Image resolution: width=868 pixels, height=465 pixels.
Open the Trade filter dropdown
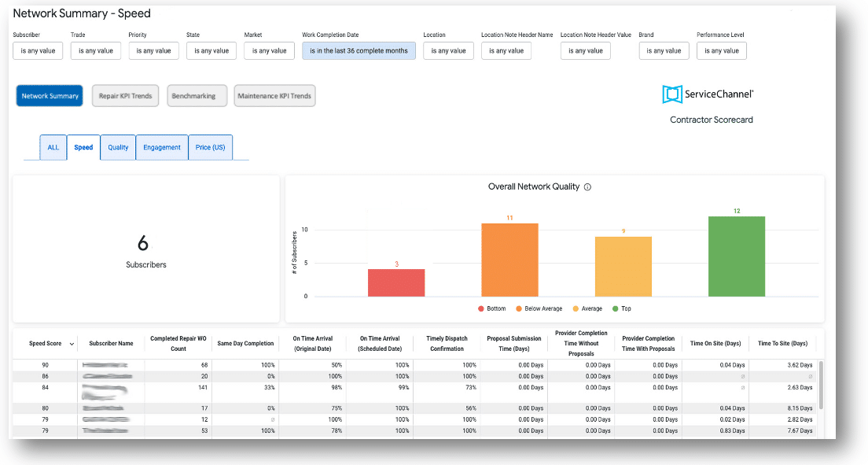click(96, 50)
